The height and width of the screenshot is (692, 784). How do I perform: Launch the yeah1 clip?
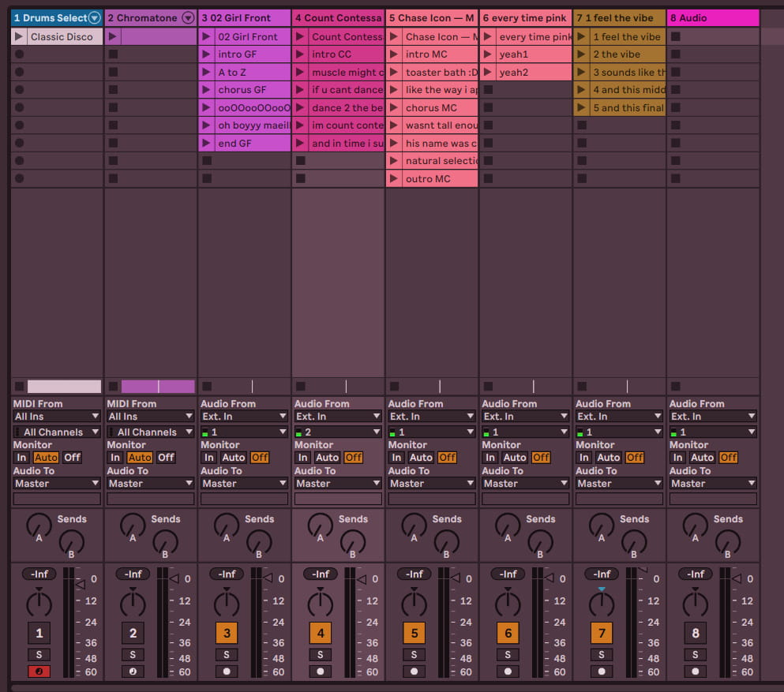click(x=487, y=54)
